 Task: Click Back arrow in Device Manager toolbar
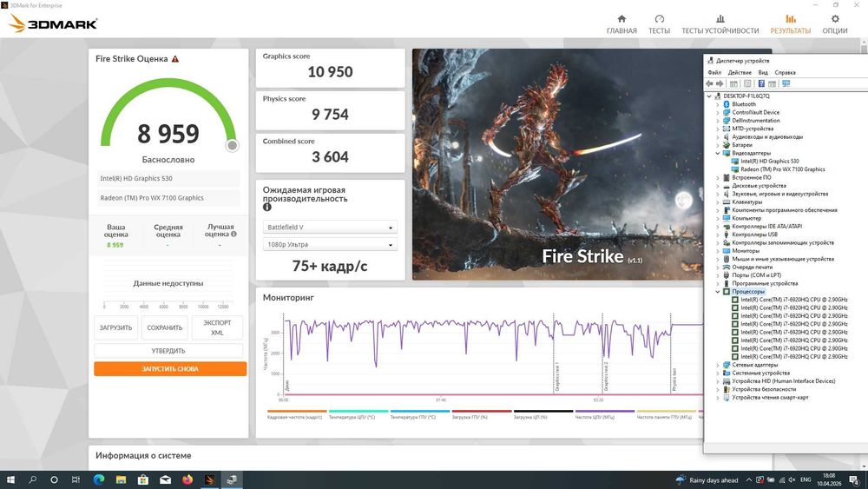710,83
